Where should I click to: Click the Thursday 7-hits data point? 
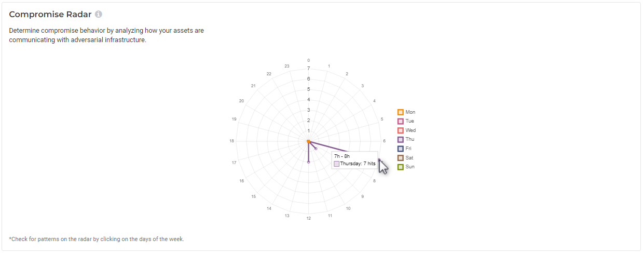click(x=379, y=160)
